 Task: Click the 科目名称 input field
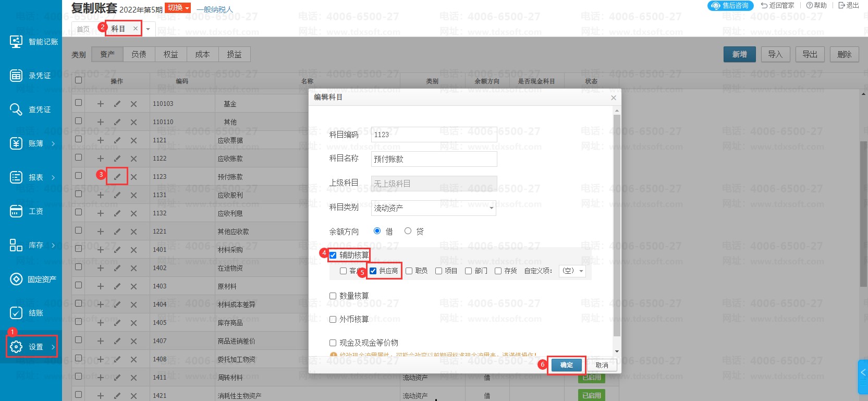(x=434, y=159)
